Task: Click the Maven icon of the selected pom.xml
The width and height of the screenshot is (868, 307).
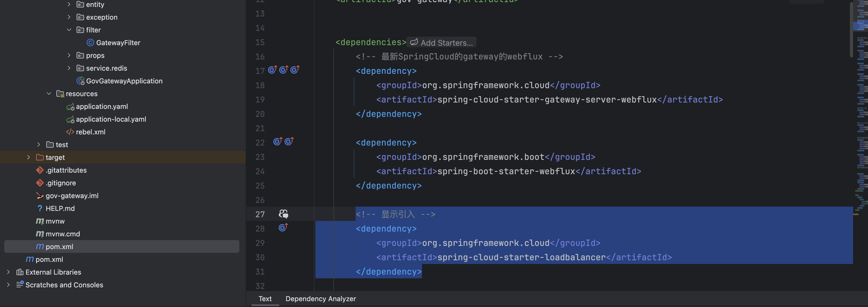Action: click(x=40, y=246)
